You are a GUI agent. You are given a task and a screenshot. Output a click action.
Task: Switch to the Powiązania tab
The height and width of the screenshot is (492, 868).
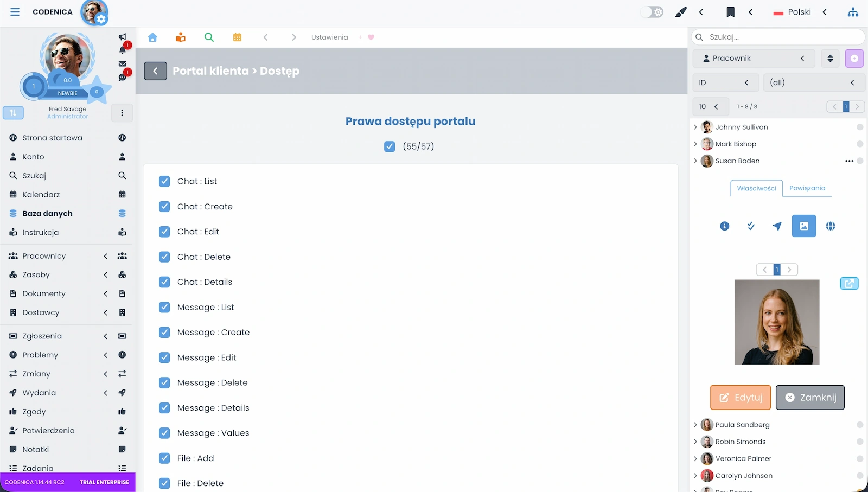click(807, 188)
